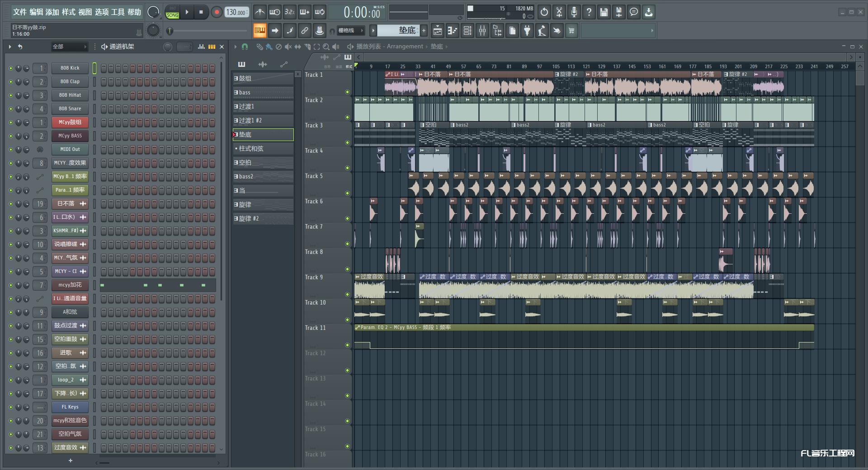Image resolution: width=868 pixels, height=470 pixels.
Task: Select the mcyy加花 channel button
Action: 70,285
